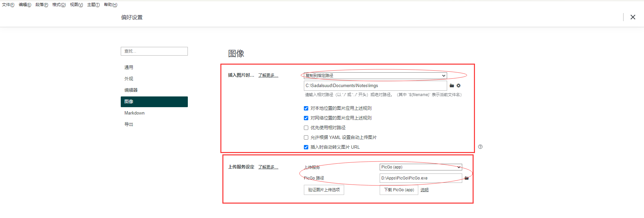Viewport: 644px width, 218px height.
Task: Switch to the Markdown settings section
Action: pos(135,113)
